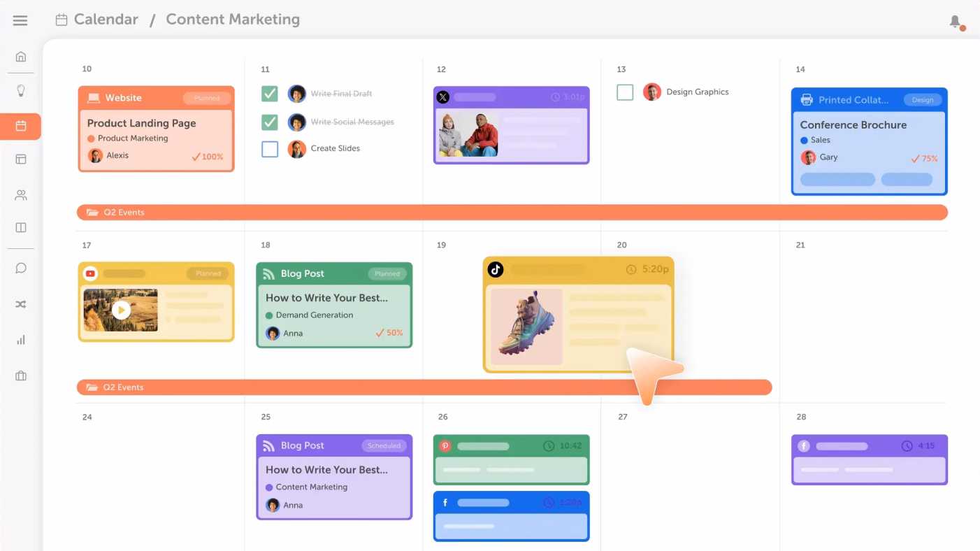Check the Create Slides task checkbox
The width and height of the screenshot is (980, 551).
click(x=269, y=148)
